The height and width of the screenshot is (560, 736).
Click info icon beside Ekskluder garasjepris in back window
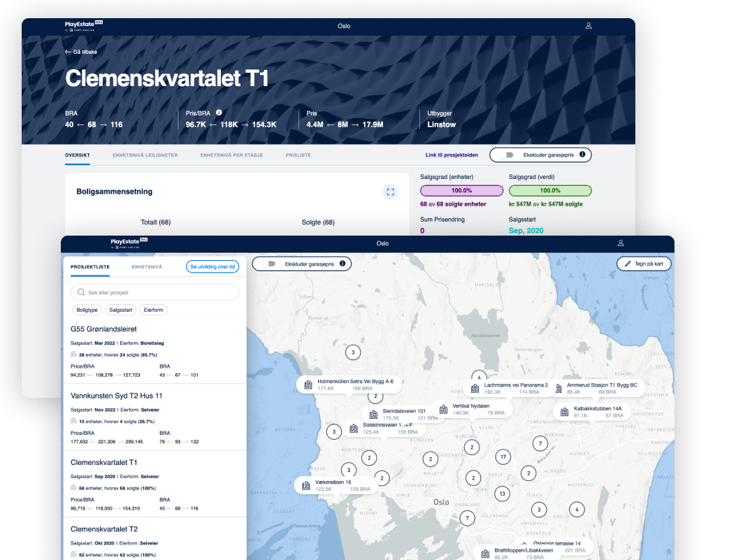(x=582, y=155)
